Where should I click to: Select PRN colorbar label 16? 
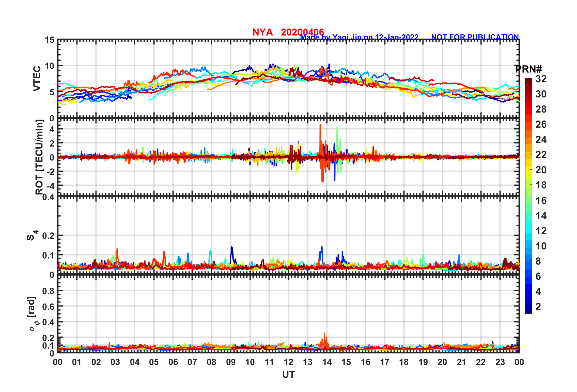pos(541,201)
